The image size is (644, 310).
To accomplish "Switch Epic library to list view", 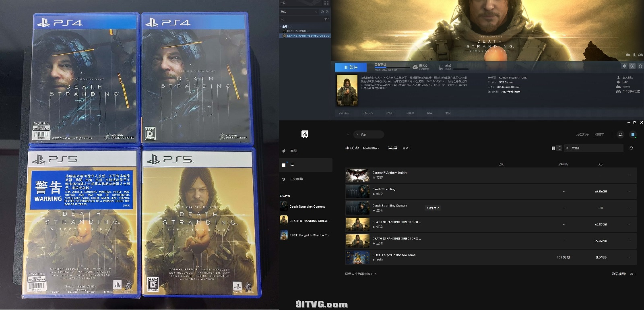I will click(x=559, y=148).
